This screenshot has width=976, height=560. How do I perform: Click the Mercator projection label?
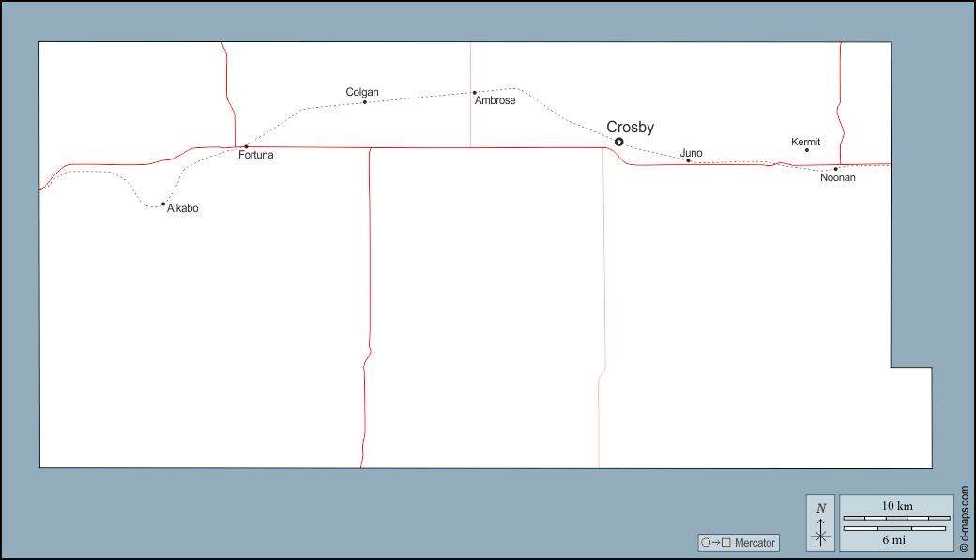755,543
